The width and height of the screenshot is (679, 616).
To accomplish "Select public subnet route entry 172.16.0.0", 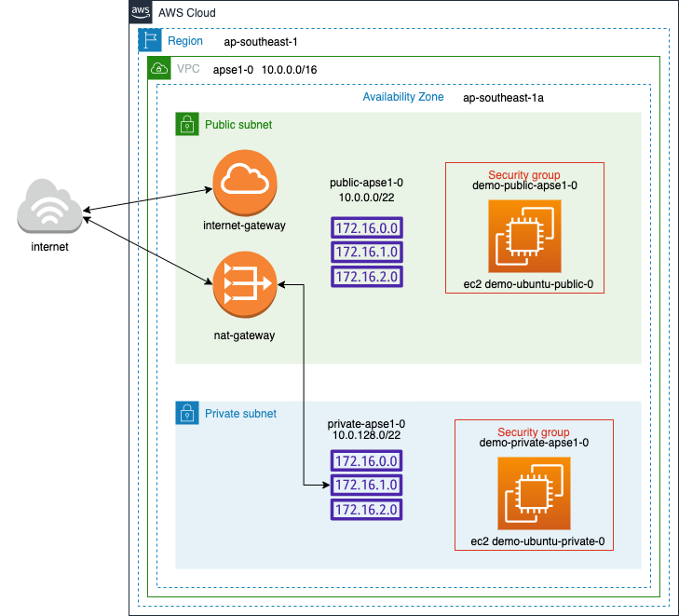I will pyautogui.click(x=367, y=228).
